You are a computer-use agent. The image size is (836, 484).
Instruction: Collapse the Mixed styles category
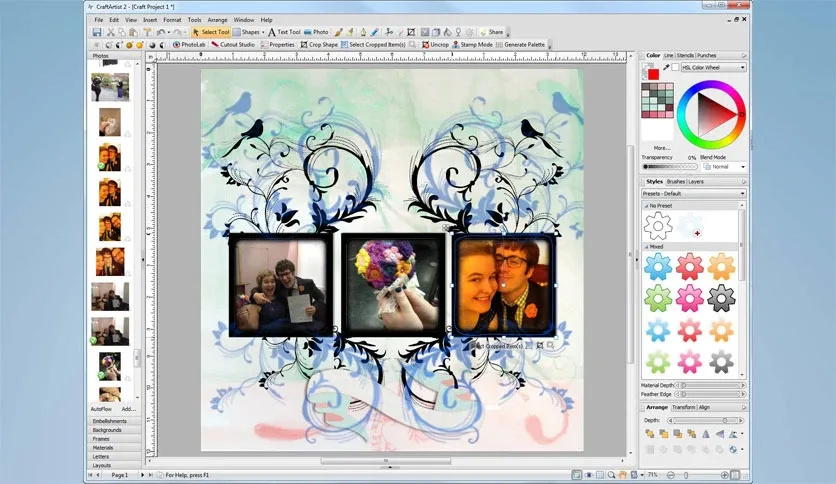646,247
